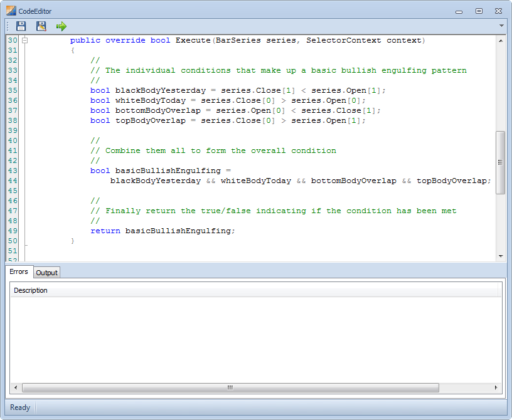Click line number 43 in the gutter

click(13, 171)
